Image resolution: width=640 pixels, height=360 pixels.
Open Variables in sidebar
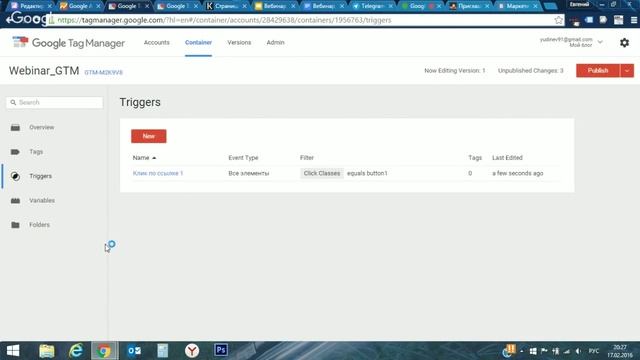42,200
